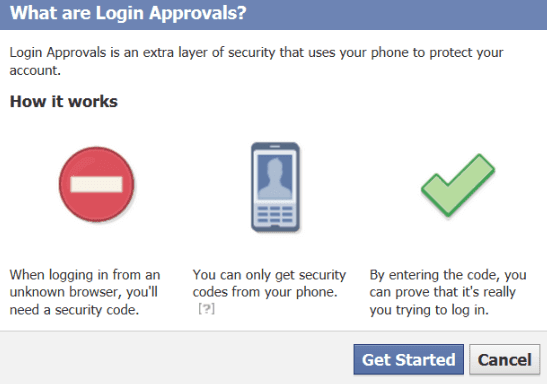Click the phone keypad graphic
Screen dimensions: 547x384
click(275, 214)
